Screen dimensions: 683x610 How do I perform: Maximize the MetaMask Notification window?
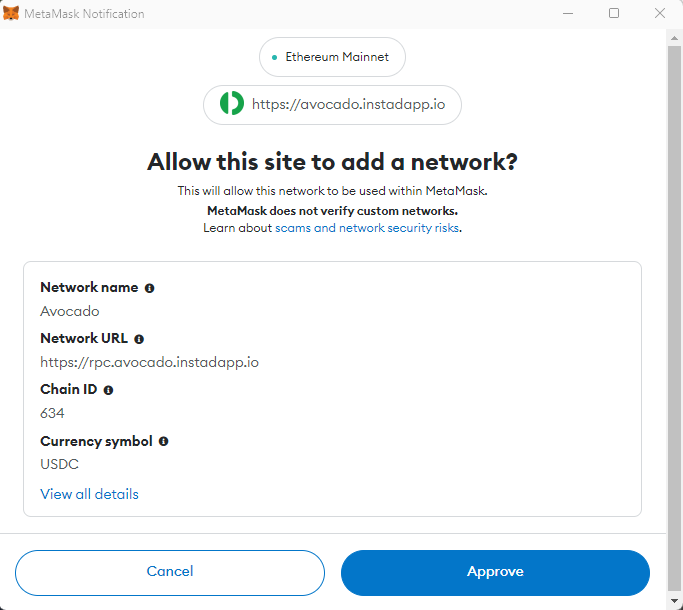[614, 14]
